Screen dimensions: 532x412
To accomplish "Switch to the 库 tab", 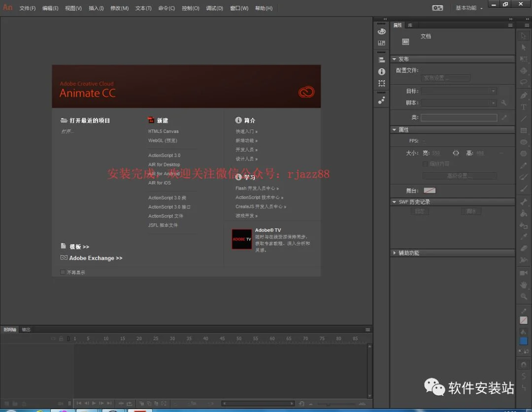I will pyautogui.click(x=410, y=25).
